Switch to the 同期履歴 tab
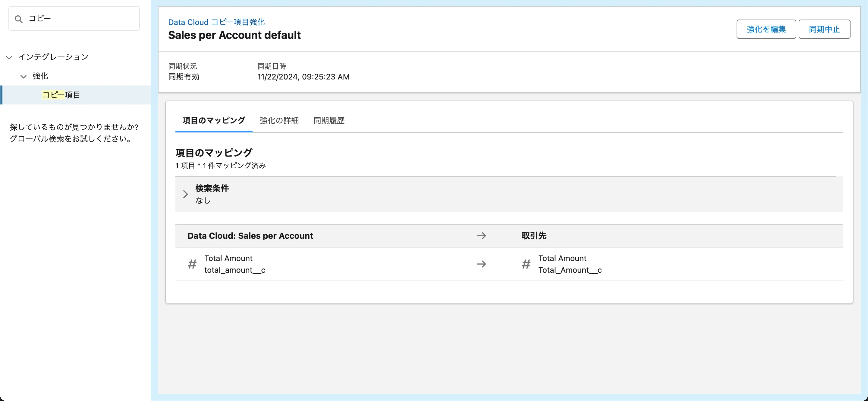 329,120
